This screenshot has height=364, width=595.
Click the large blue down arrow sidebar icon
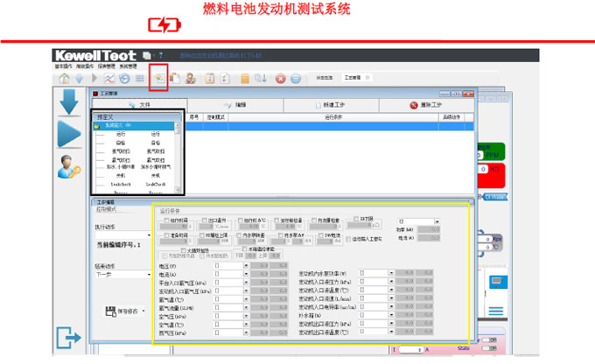coord(69,102)
